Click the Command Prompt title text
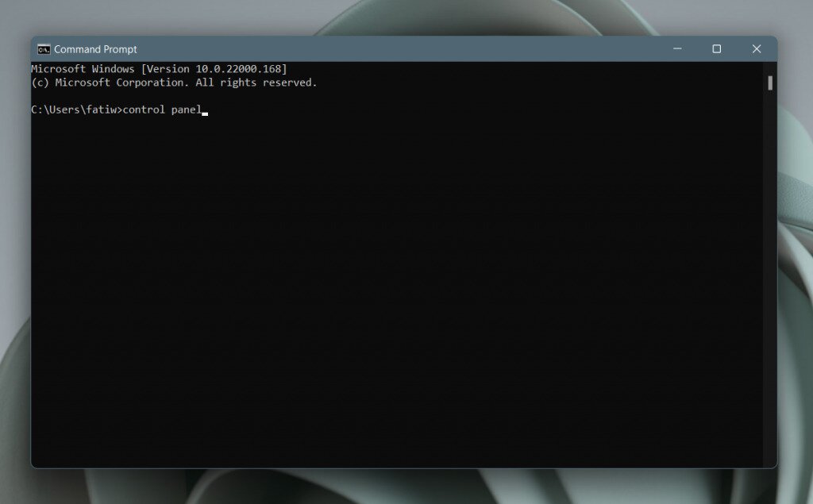Image resolution: width=813 pixels, height=504 pixels. click(x=95, y=48)
